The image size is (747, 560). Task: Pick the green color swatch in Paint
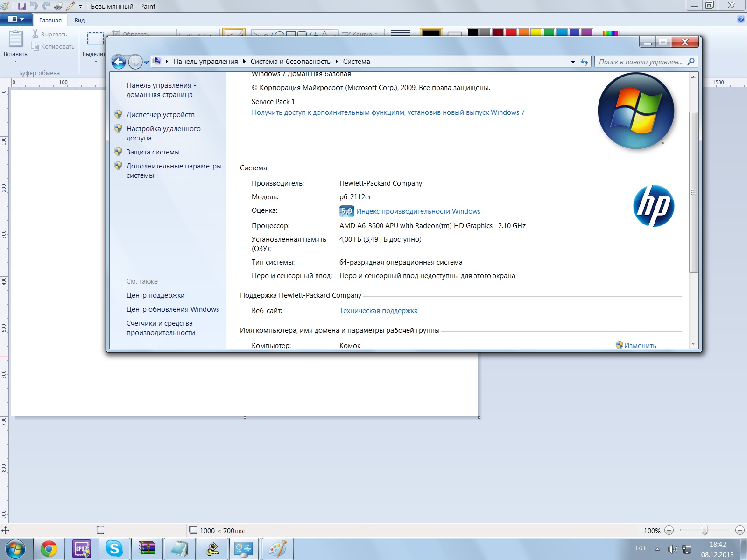[x=549, y=33]
